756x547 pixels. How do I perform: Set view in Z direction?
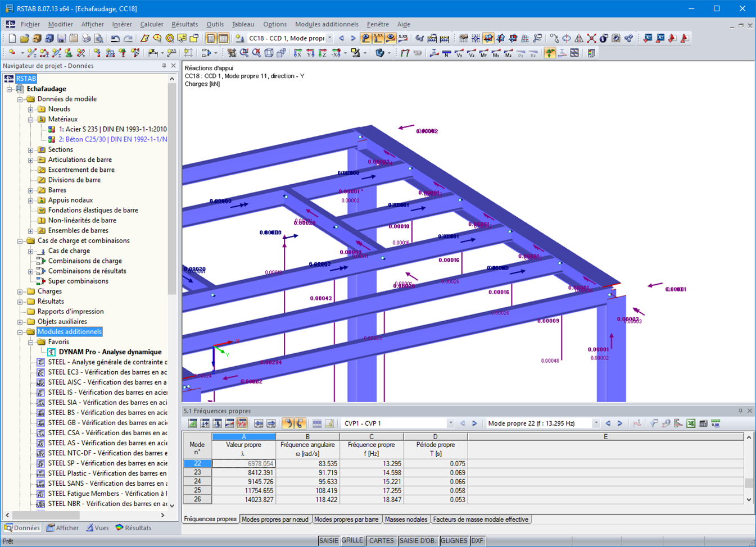(x=323, y=53)
